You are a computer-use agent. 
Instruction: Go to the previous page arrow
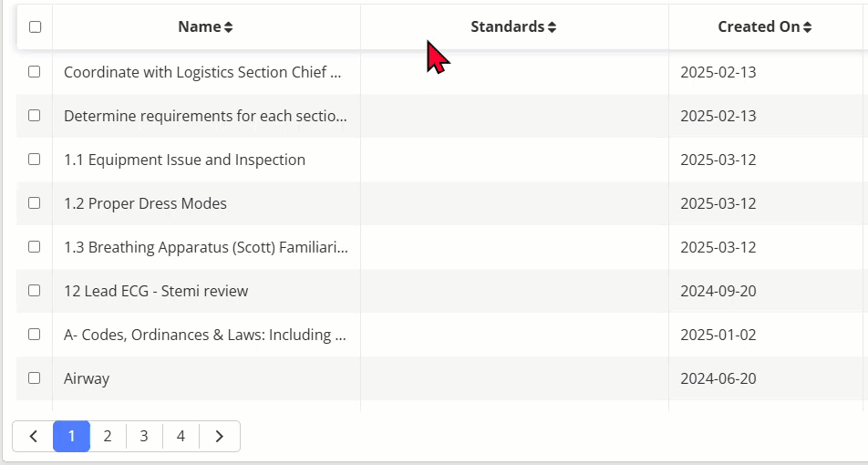[x=33, y=436]
